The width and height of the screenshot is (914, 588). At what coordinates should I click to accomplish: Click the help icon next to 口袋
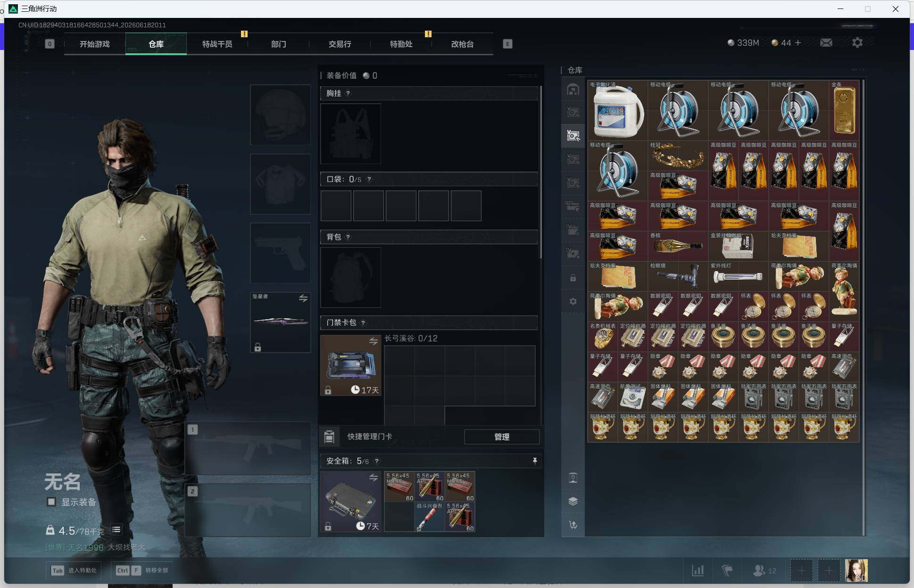click(369, 179)
